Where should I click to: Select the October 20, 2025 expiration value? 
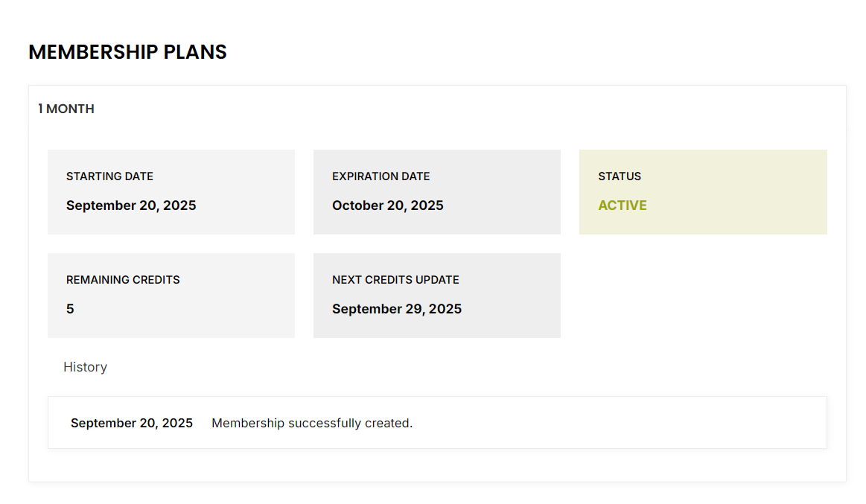387,205
